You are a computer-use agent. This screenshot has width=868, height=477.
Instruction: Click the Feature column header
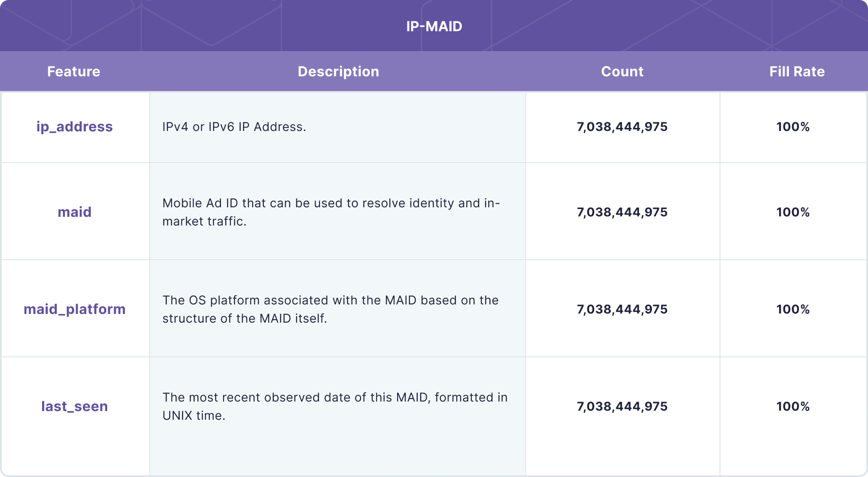pyautogui.click(x=74, y=71)
